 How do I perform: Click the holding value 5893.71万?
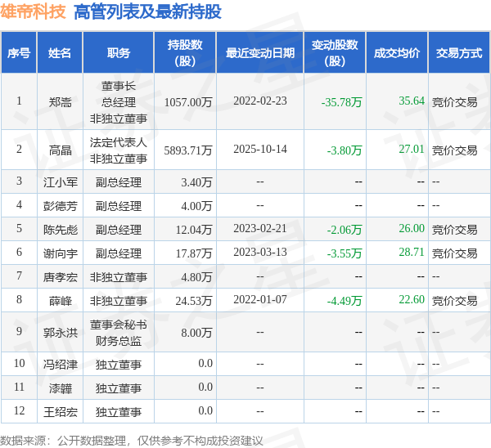click(188, 150)
